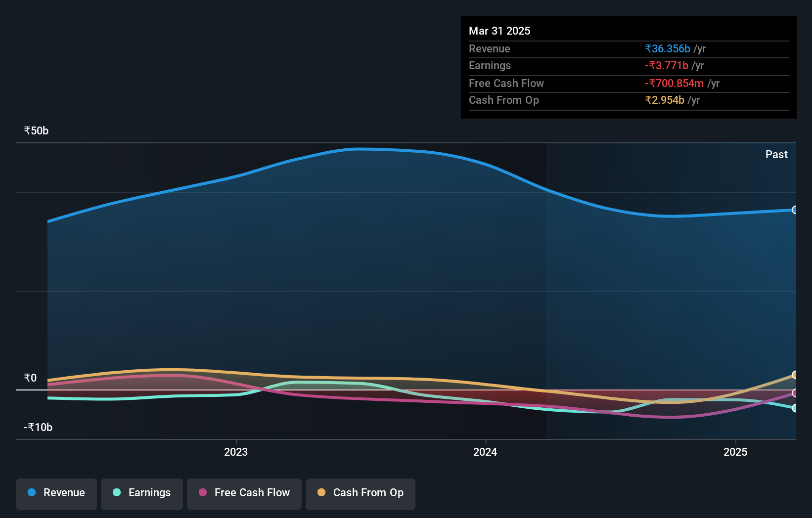Select the Free Cash Flow endpoint marker
Image resolution: width=812 pixels, height=518 pixels.
click(x=794, y=393)
